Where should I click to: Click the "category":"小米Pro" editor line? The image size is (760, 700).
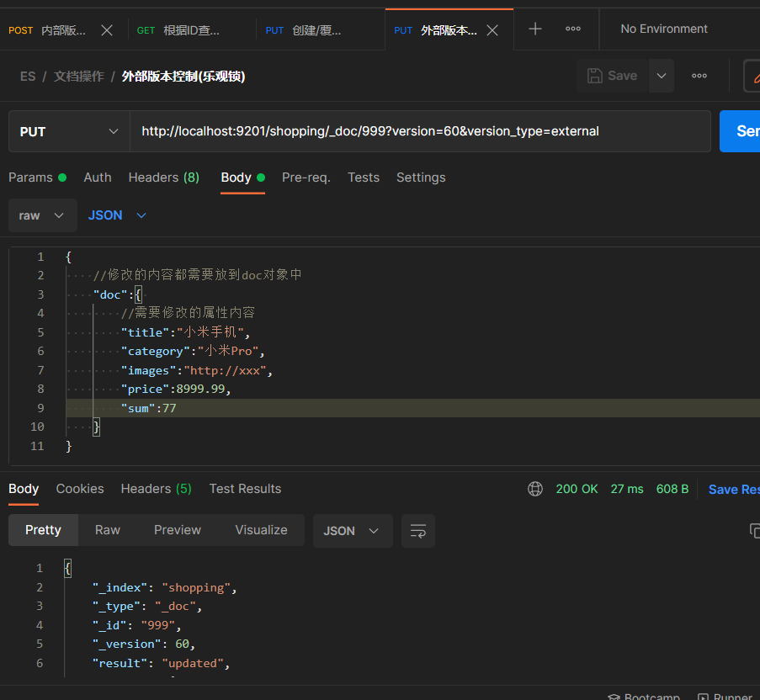(x=193, y=351)
